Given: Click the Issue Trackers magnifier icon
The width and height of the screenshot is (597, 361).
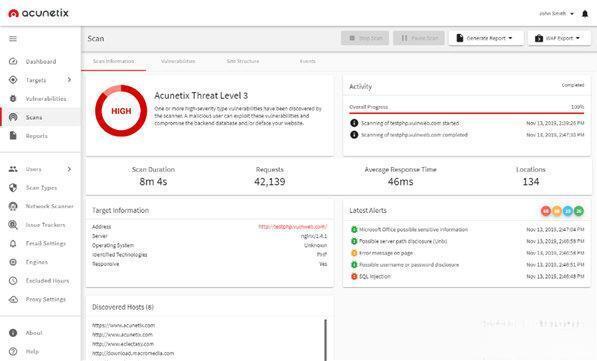Looking at the screenshot, I should (x=13, y=225).
